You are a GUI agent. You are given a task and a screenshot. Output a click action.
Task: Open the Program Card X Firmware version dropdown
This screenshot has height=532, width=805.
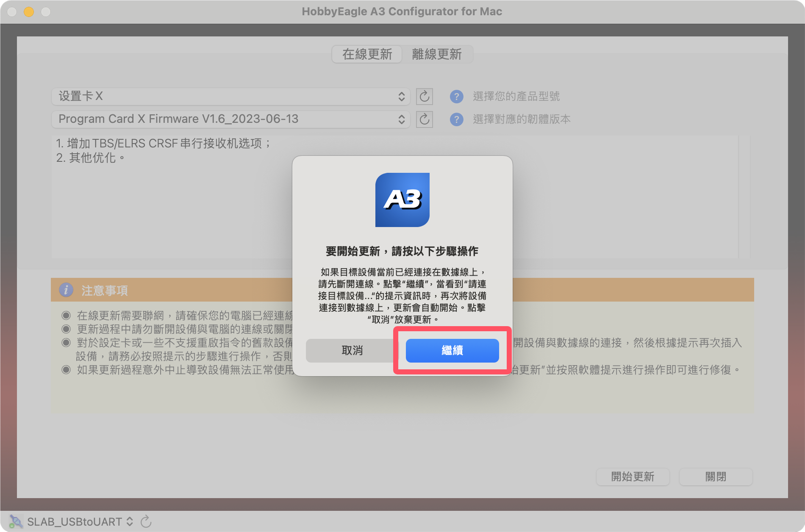[x=230, y=119]
